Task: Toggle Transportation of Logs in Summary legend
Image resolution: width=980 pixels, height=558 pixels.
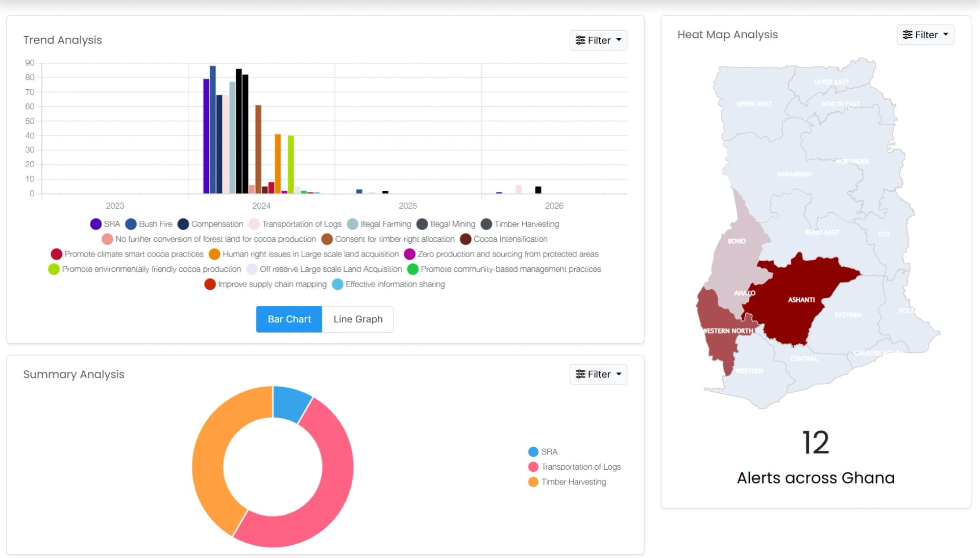Action: click(x=574, y=467)
